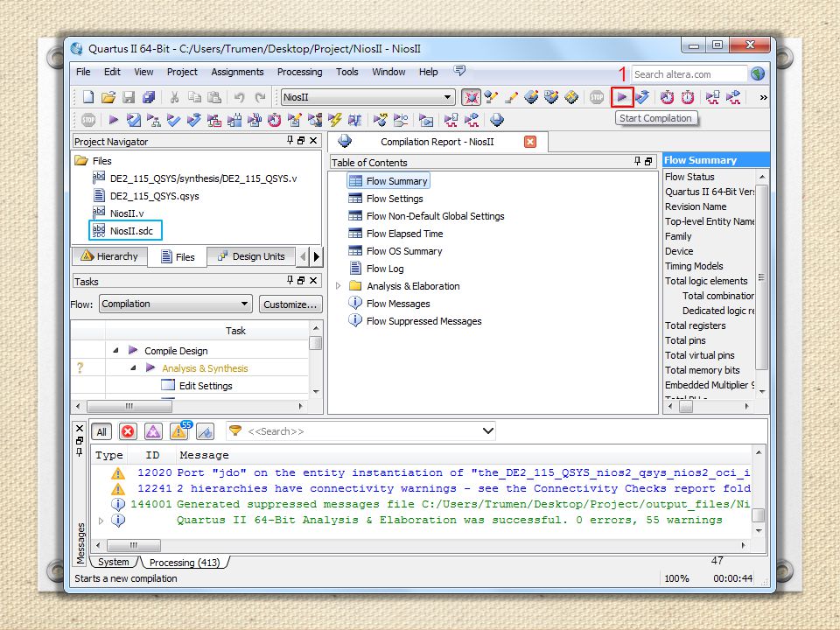
Task: Click the play-with-checkmark icon right of Start Compilation
Action: (642, 97)
